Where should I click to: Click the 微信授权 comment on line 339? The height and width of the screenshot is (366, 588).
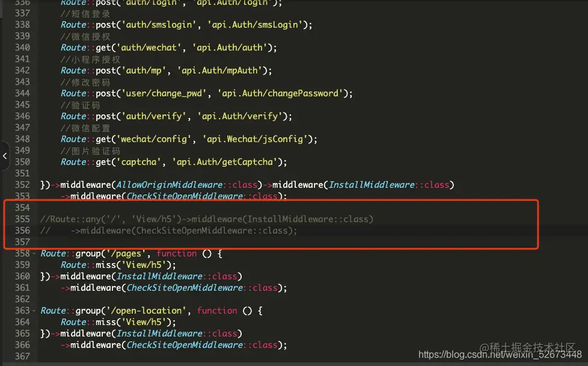tap(85, 36)
